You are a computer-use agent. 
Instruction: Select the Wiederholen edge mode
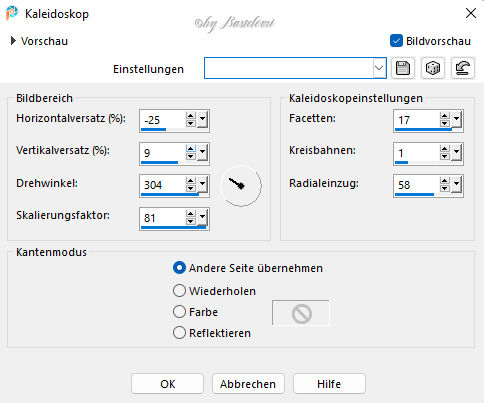click(x=179, y=291)
